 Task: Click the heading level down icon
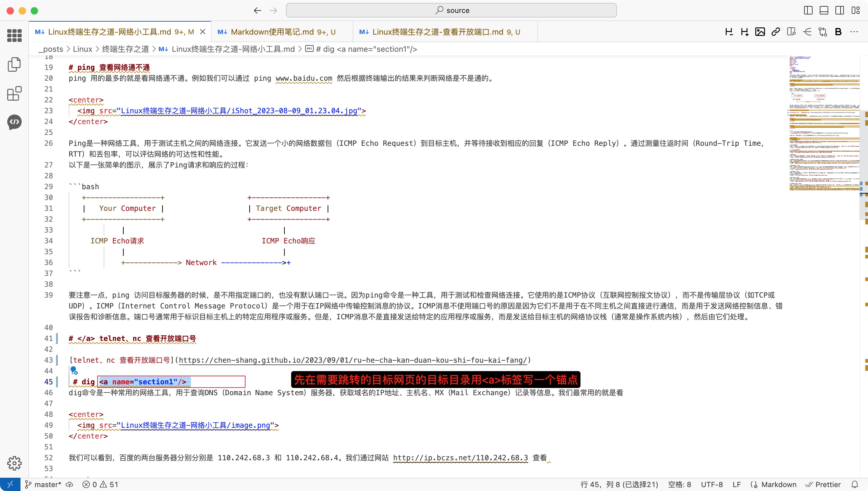click(x=729, y=32)
